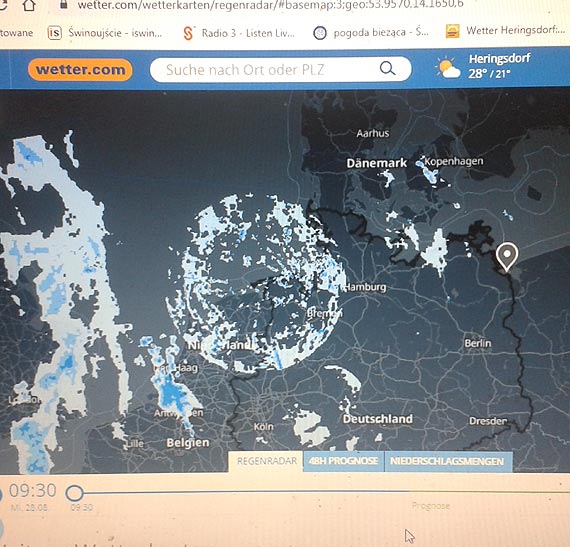570x547 pixels.
Task: Click the Berlin label on the map
Action: [x=478, y=343]
